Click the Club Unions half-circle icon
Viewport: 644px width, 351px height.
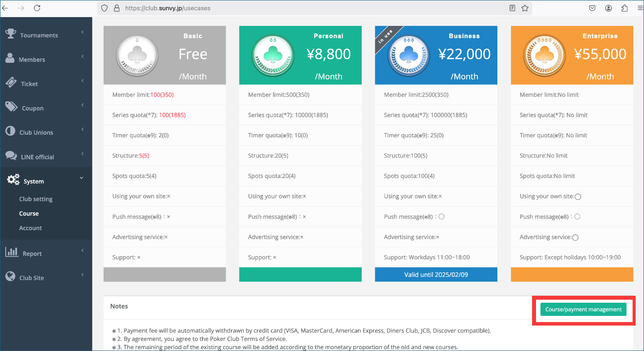(x=11, y=132)
